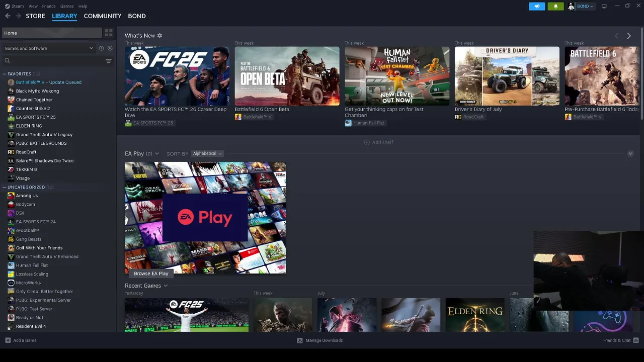
Task: Go forward with the right arrow
Action: [19, 16]
